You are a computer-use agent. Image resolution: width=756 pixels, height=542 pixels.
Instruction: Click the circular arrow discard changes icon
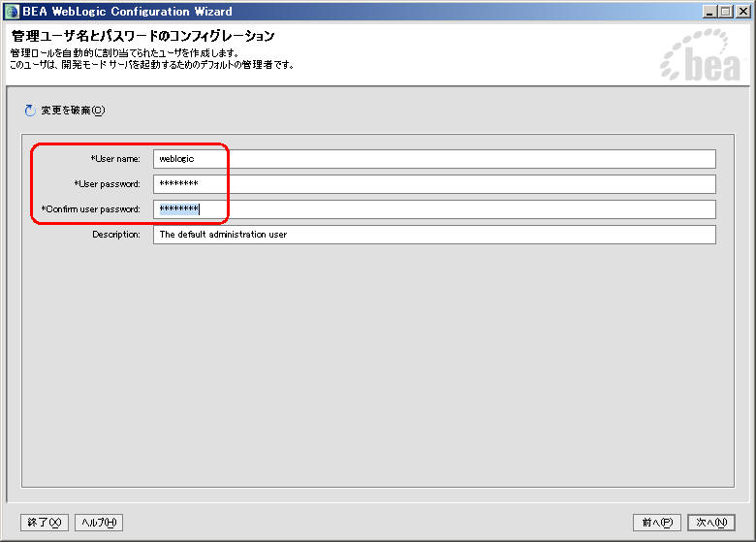pyautogui.click(x=29, y=111)
